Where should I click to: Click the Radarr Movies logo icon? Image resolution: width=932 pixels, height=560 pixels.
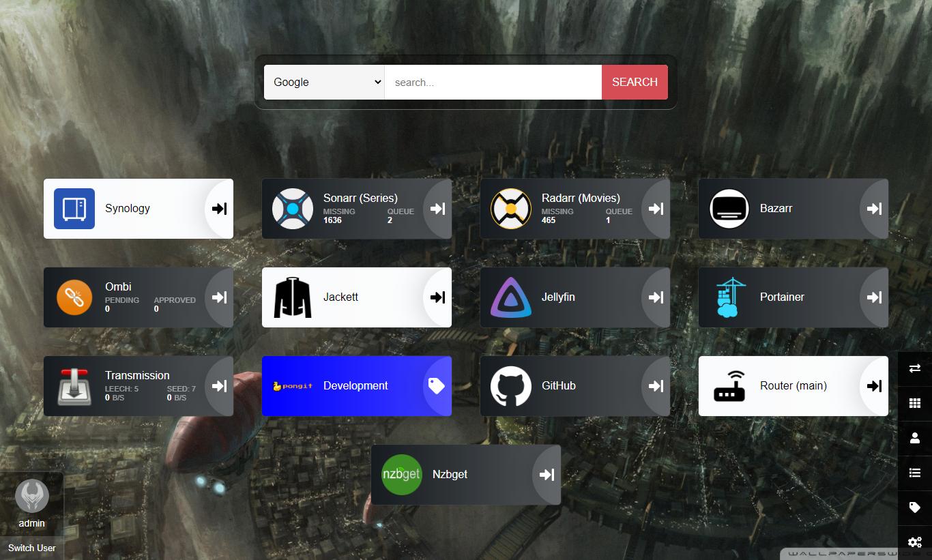tap(511, 209)
